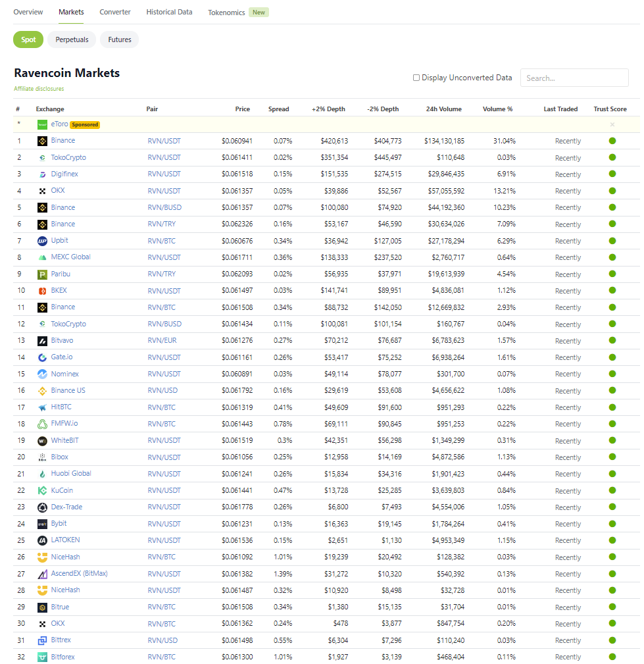Click the LATOKEN exchange logo icon
The width and height of the screenshot is (644, 664).
click(x=42, y=540)
